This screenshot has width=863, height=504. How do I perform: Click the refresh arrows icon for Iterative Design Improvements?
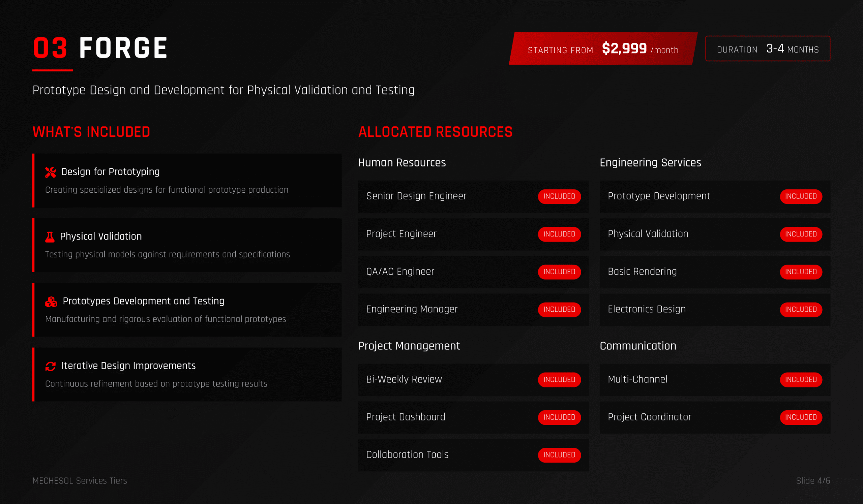tap(50, 367)
